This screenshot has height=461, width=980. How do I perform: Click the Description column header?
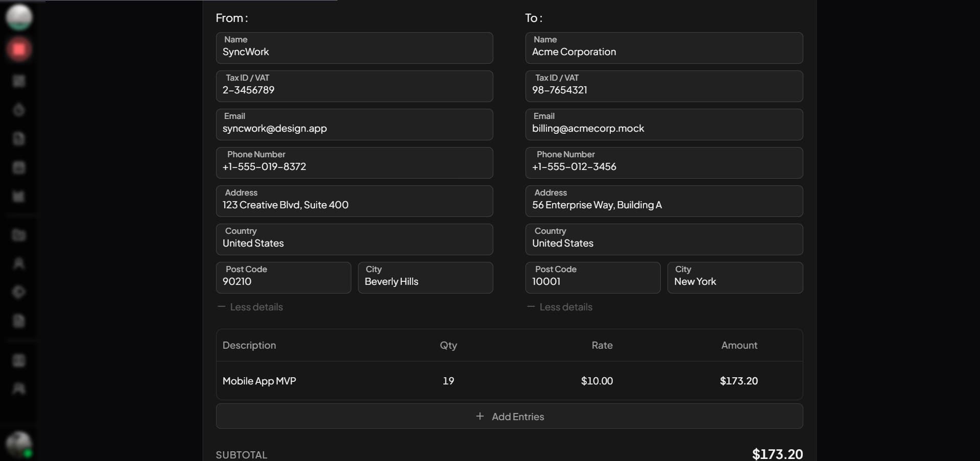click(249, 345)
